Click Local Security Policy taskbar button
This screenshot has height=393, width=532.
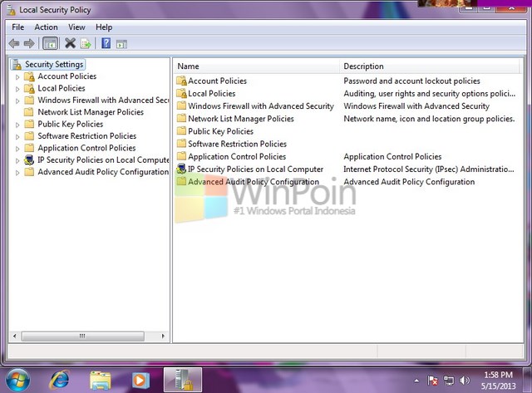coord(183,380)
